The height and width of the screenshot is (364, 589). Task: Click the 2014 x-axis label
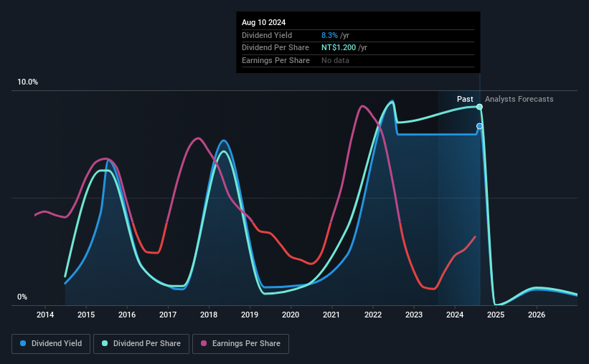tap(45, 315)
